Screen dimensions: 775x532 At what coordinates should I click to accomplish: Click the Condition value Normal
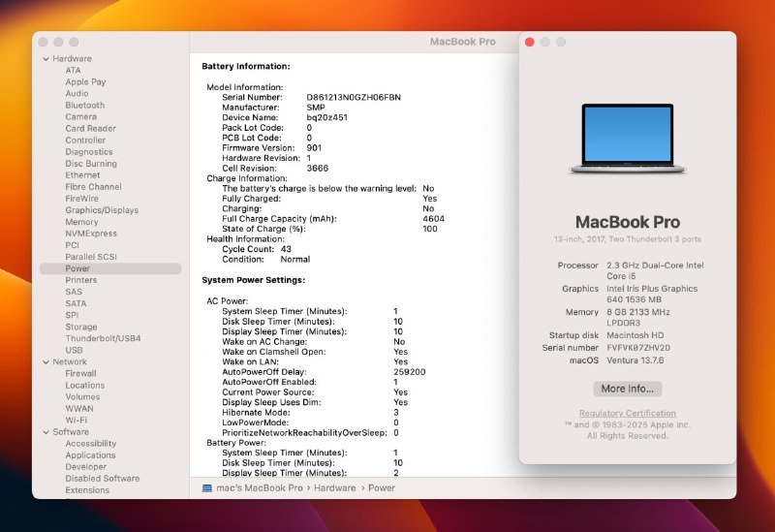pos(295,259)
